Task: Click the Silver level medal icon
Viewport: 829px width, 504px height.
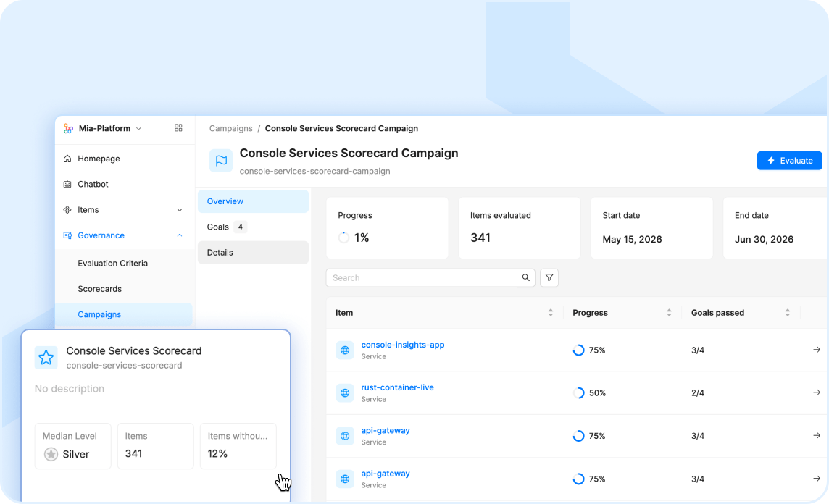Action: click(51, 454)
